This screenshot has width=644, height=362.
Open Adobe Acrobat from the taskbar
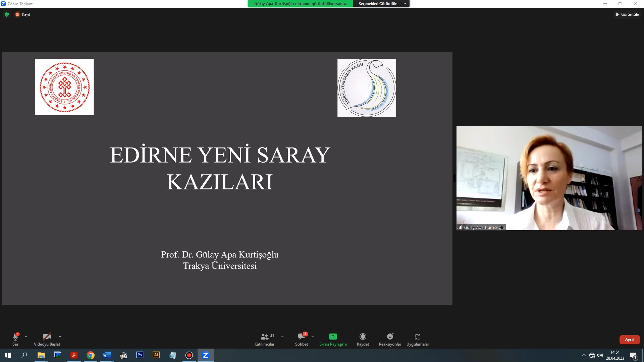tap(74, 355)
